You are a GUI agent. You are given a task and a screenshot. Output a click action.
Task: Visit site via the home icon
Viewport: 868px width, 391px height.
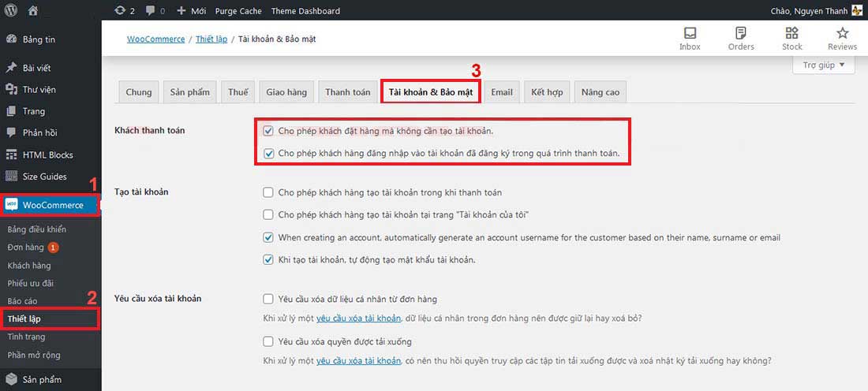click(33, 10)
